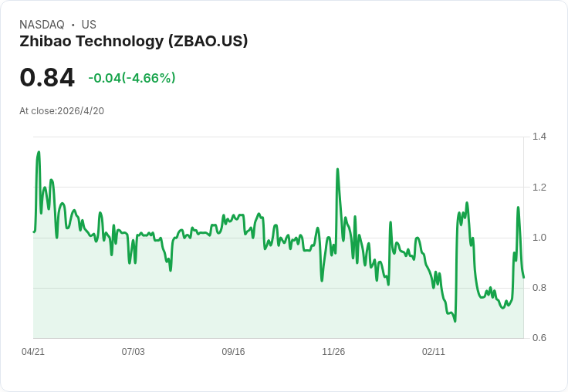Click the lowest trough after 02/11
568x392 pixels.
pyautogui.click(x=455, y=321)
